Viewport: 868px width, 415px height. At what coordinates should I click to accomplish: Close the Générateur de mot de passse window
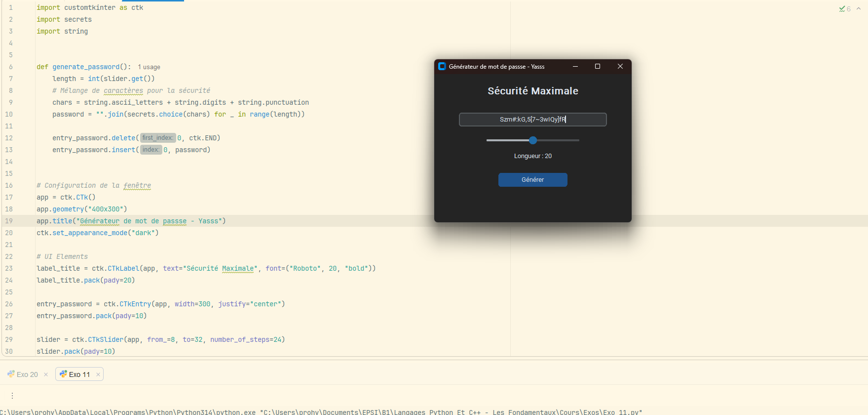click(620, 66)
